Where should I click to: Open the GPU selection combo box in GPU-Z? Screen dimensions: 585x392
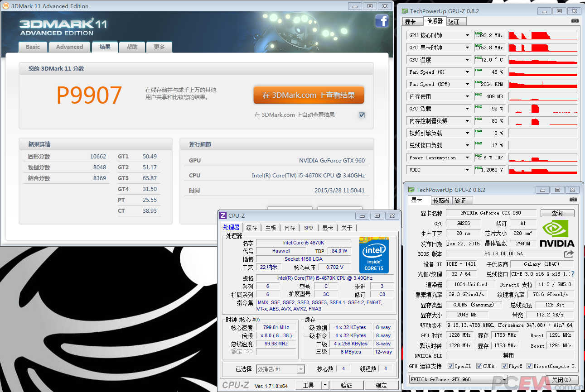[x=459, y=379]
